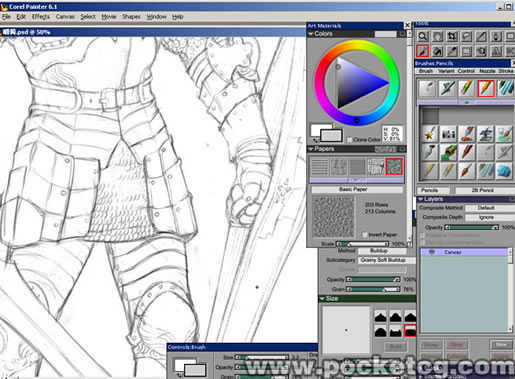Screen dimensions: 515x379
Task: Select the Lasso tool
Action: pos(467,36)
